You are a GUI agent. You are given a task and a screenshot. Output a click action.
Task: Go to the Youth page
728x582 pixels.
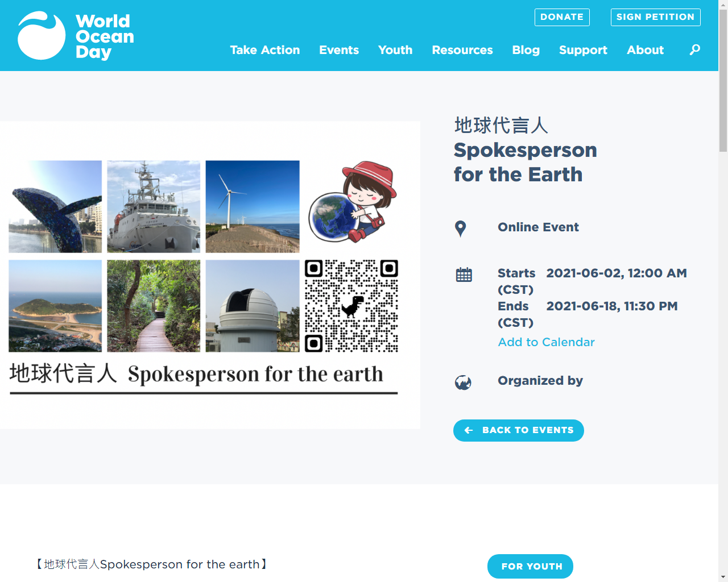[395, 50]
